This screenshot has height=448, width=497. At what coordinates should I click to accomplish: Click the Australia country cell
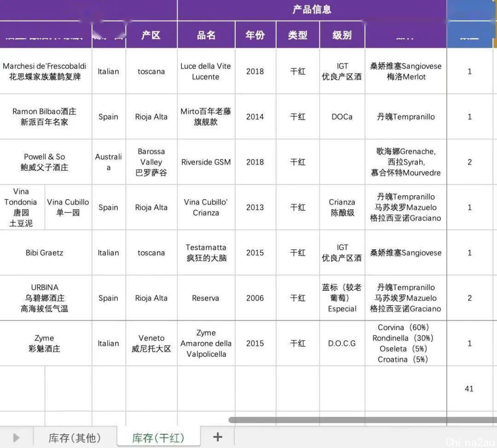pyautogui.click(x=109, y=162)
